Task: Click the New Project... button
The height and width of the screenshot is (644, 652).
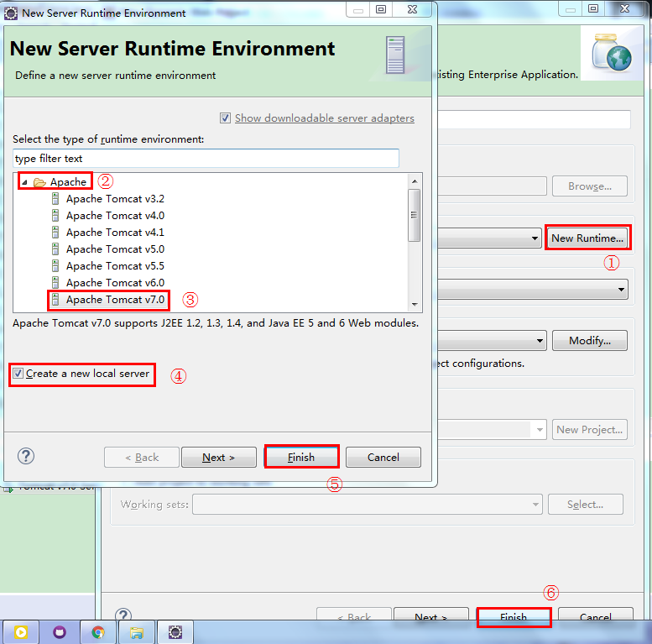Action: [x=590, y=429]
